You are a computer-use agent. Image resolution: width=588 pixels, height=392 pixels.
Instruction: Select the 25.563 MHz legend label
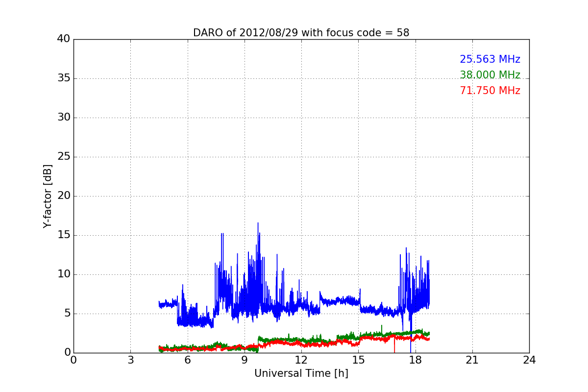[490, 59]
